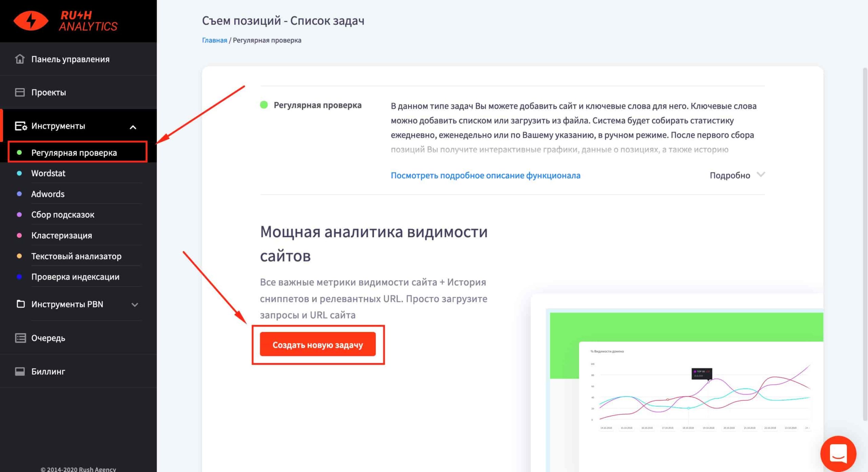Open the Adwords tool
Image resolution: width=868 pixels, height=472 pixels.
(x=48, y=194)
